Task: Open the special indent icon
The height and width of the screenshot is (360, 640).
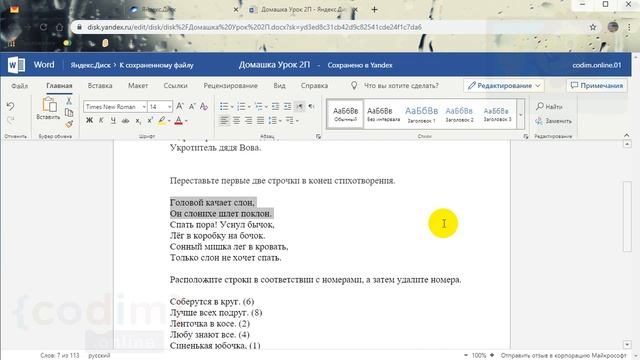Action: (x=289, y=120)
